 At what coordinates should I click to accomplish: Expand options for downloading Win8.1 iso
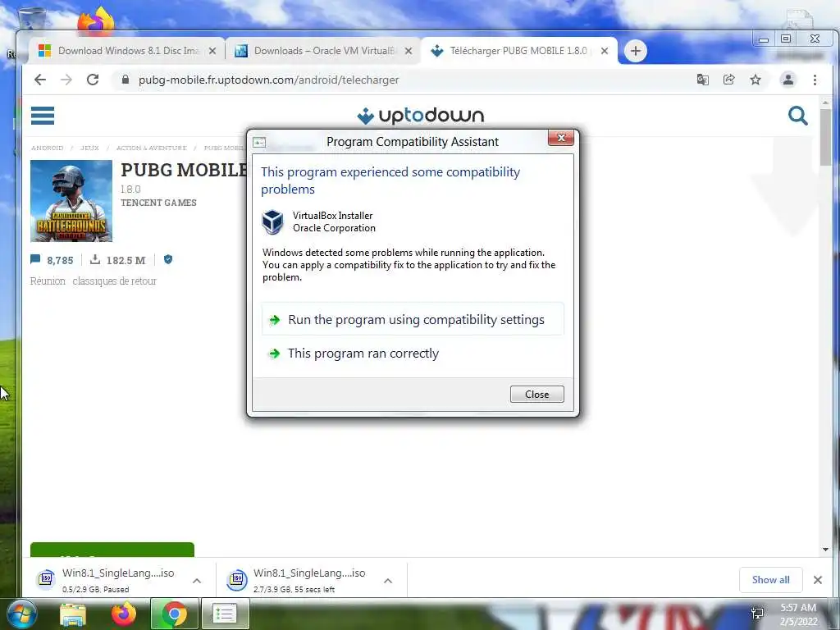tap(388, 581)
